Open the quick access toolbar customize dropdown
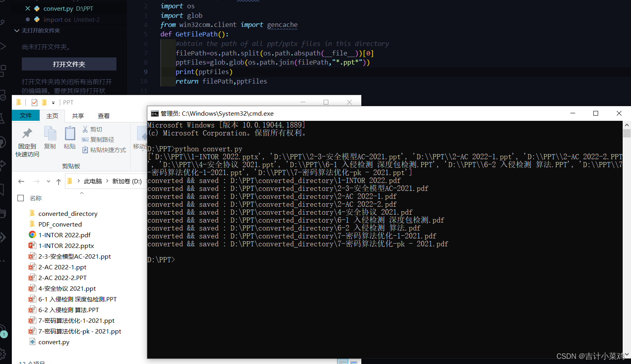This screenshot has width=631, height=364. coord(53,103)
